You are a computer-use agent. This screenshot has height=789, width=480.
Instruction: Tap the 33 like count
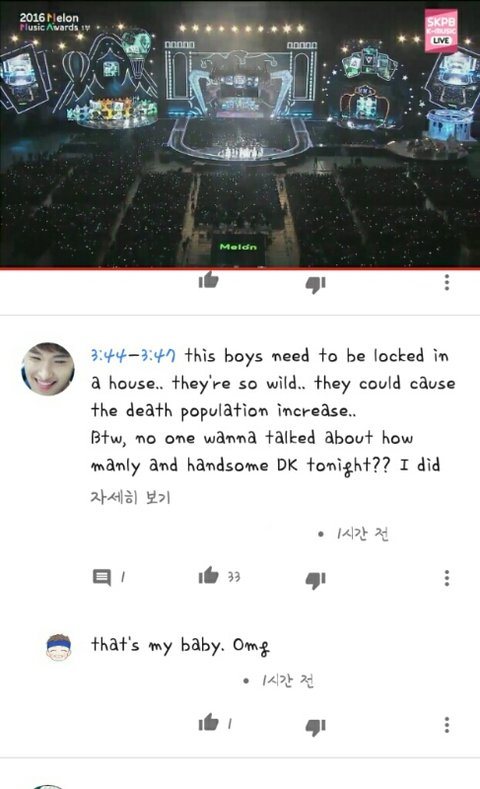[233, 577]
